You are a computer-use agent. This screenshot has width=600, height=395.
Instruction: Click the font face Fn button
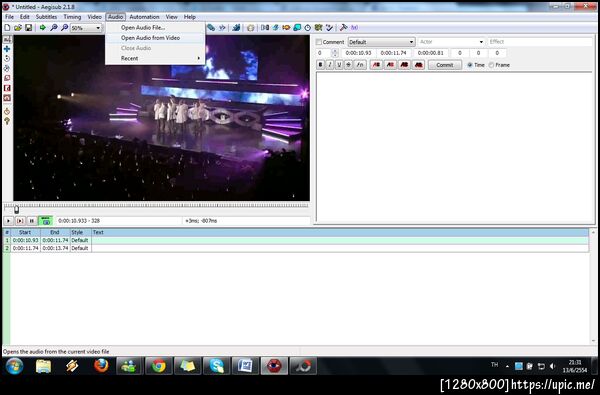360,65
